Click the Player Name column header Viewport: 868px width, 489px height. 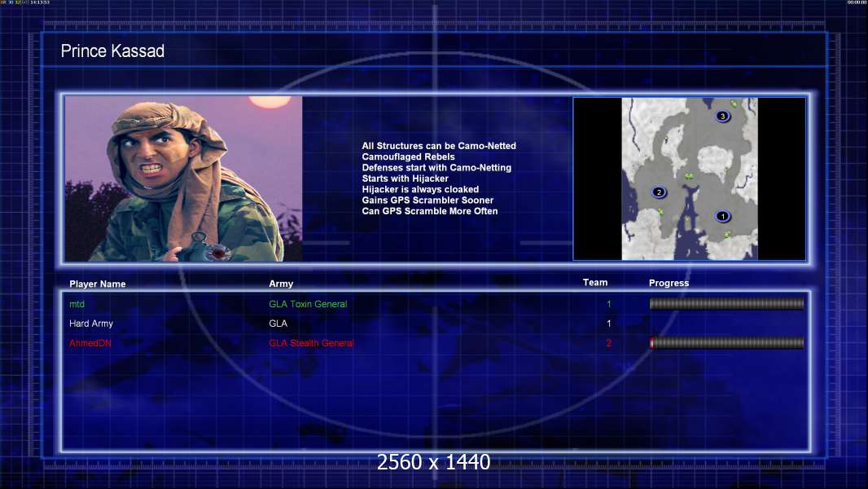point(98,284)
